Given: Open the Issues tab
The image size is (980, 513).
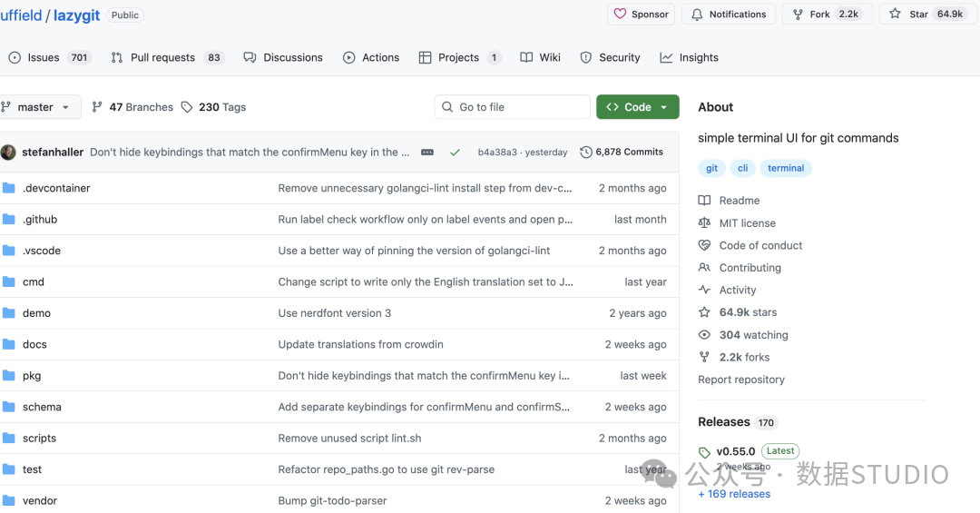Looking at the screenshot, I should [x=49, y=57].
